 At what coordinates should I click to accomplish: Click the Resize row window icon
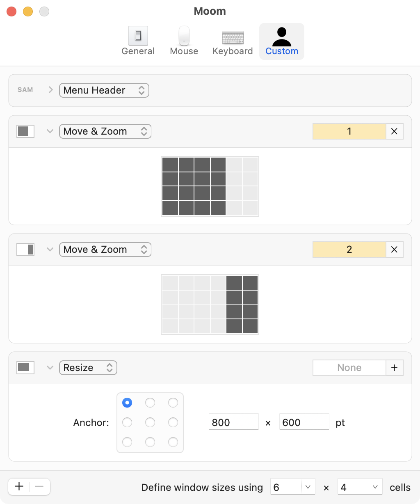tap(25, 368)
